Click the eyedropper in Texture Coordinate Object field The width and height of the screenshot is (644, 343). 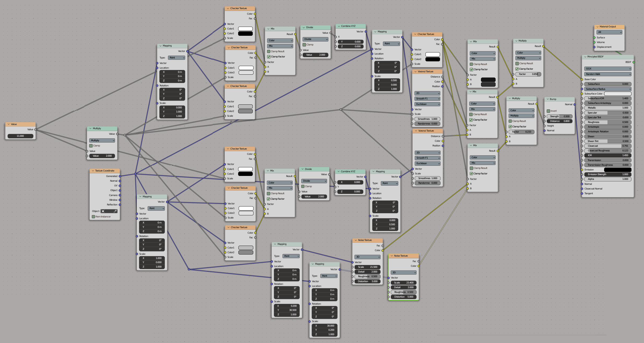point(115,211)
